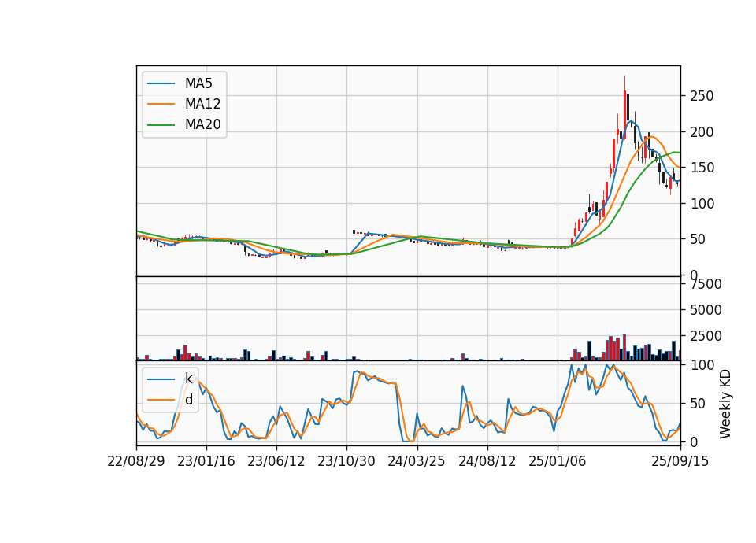This screenshot has width=756, height=543.
Task: Click the 25/01/06 date axis label
Action: point(558,461)
